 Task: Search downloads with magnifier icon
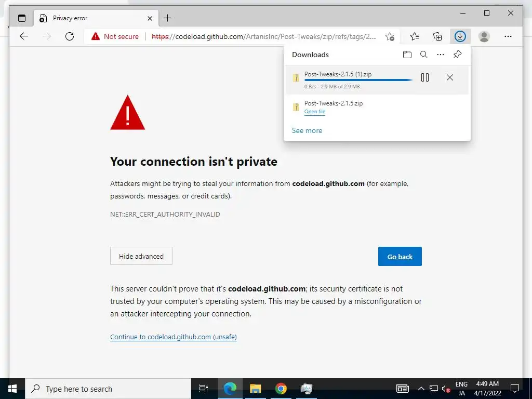424,55
